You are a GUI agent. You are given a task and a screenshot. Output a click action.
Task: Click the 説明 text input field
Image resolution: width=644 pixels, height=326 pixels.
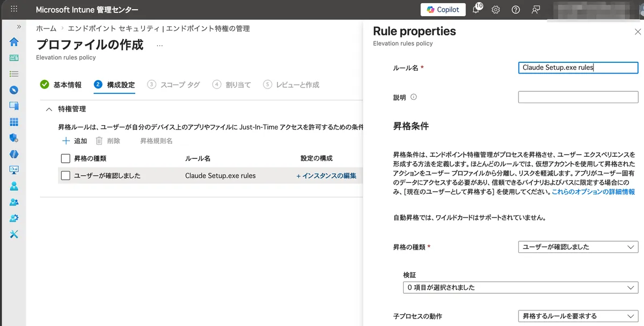[578, 97]
